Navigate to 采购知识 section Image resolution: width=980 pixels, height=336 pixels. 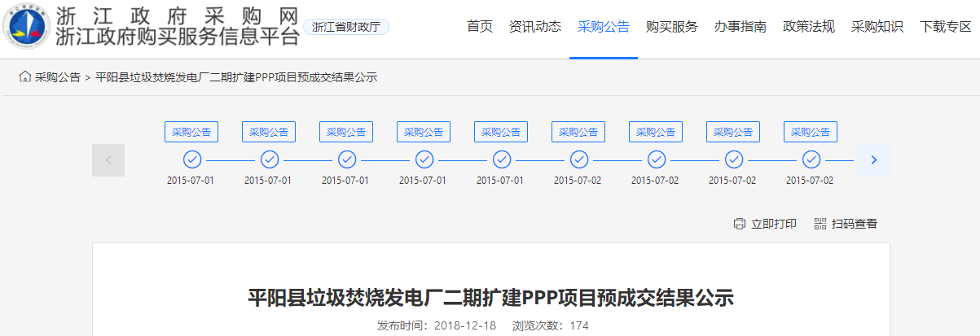877,27
